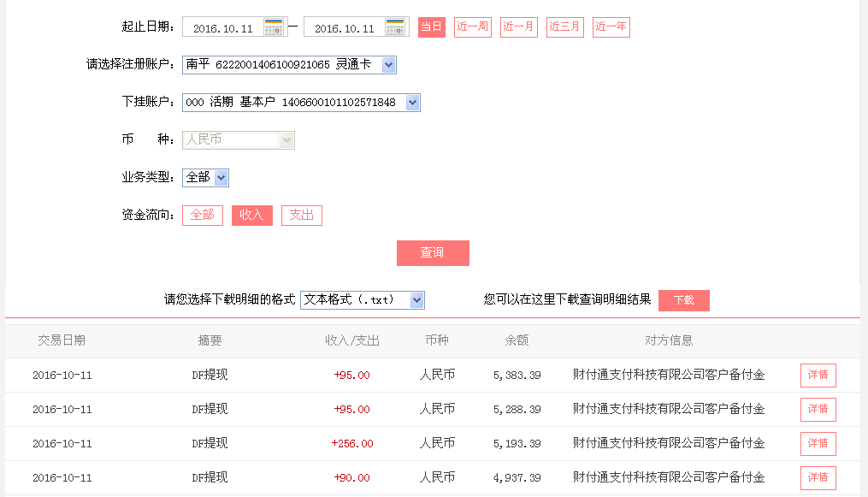The width and height of the screenshot is (868, 497).
Task: Click 下载 to download query results
Action: click(682, 299)
